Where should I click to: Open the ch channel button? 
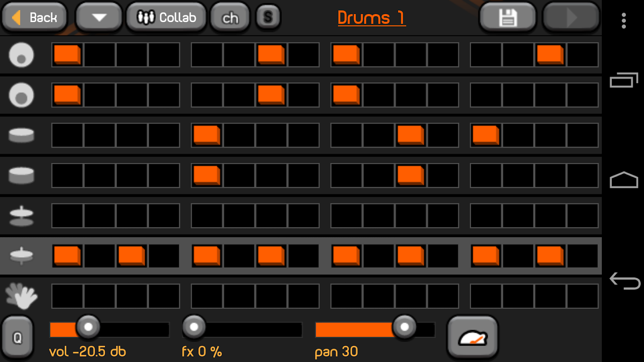(230, 17)
